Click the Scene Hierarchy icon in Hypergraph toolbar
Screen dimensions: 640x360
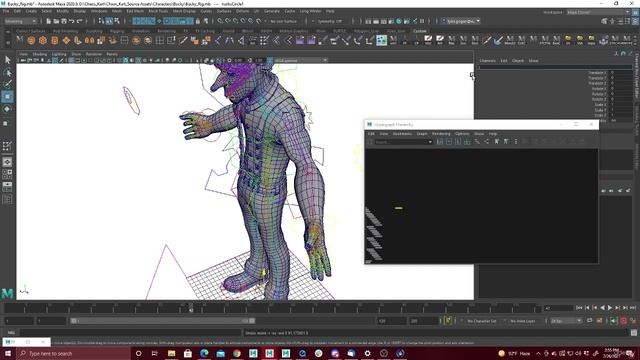point(477,141)
